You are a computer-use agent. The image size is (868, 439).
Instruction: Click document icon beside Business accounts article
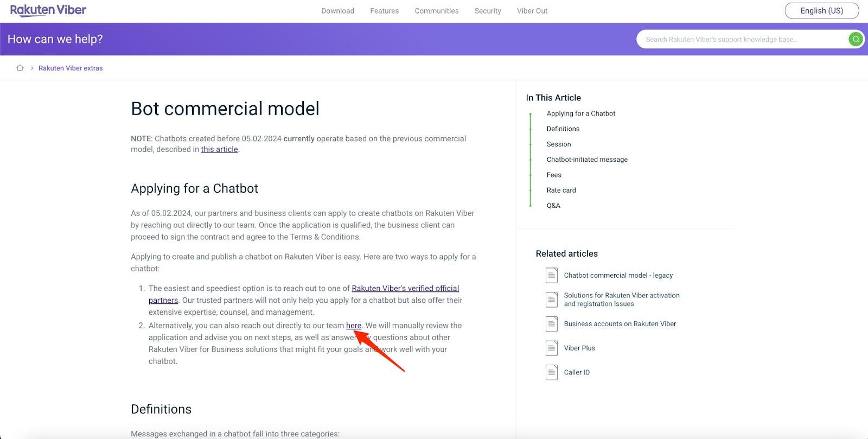pos(551,324)
